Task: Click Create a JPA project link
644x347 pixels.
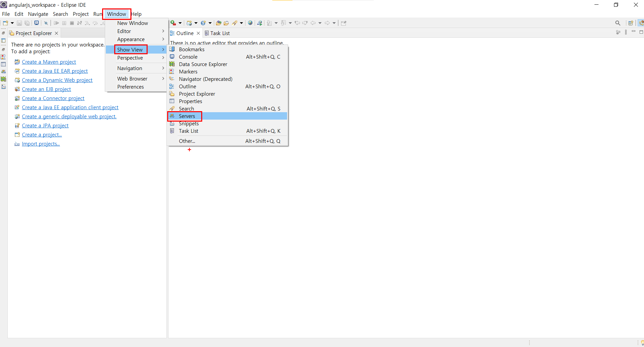Action: pyautogui.click(x=45, y=125)
